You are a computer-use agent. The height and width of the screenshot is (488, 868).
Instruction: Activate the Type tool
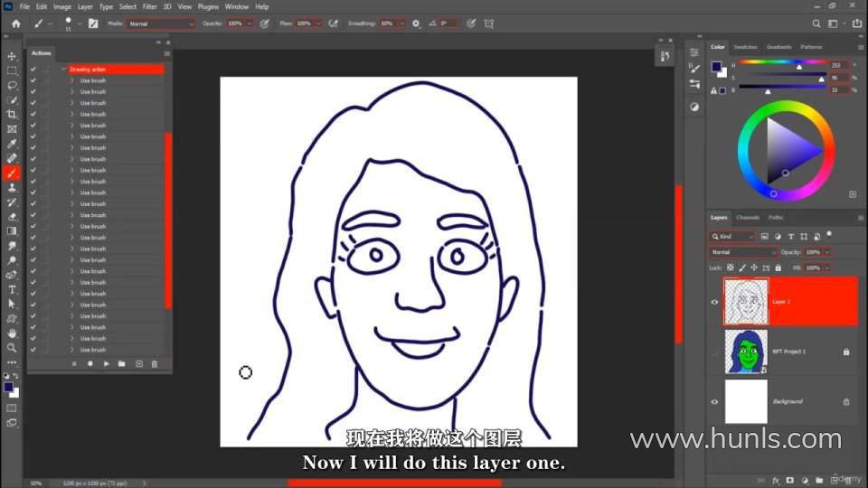pyautogui.click(x=12, y=289)
